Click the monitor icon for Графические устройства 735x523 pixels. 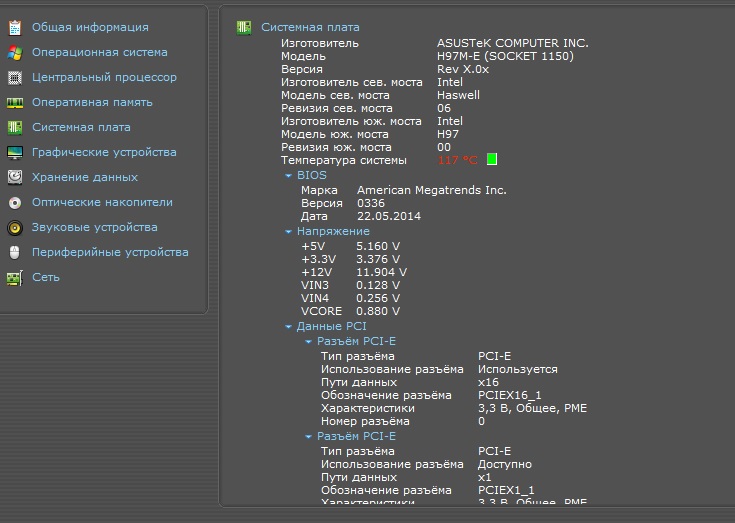14,152
